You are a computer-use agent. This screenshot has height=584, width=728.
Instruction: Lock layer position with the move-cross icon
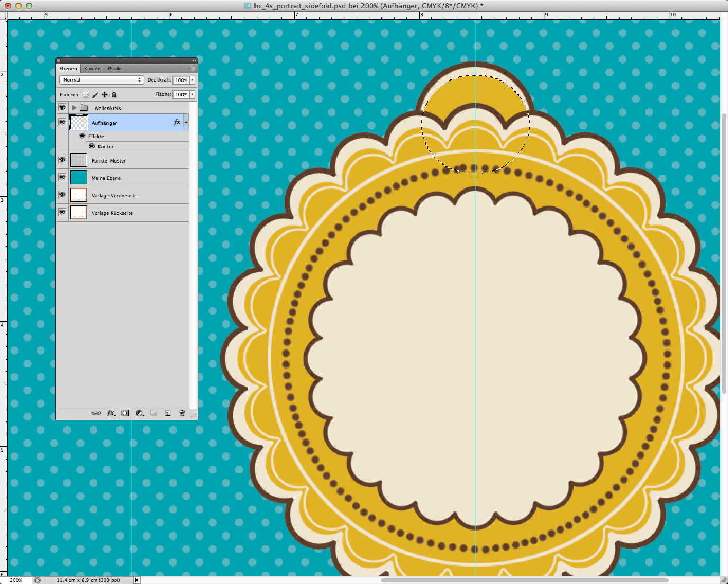104,95
